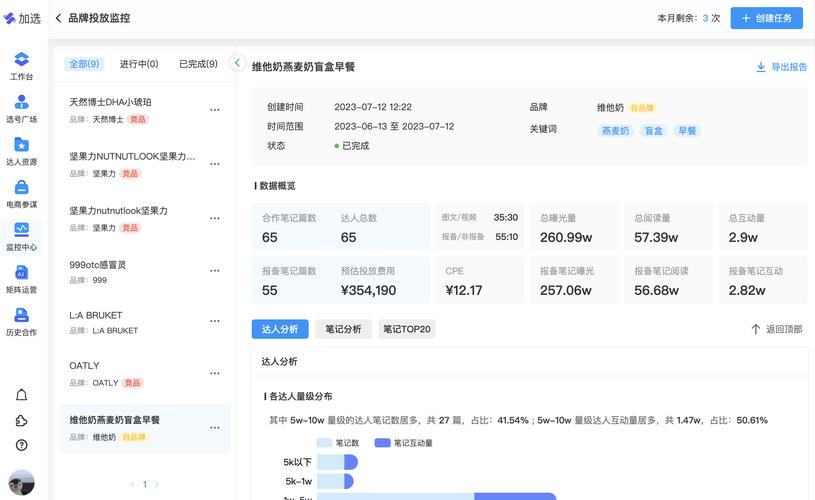Open the help question mark icon
The width and height of the screenshot is (815, 500).
coord(22,445)
